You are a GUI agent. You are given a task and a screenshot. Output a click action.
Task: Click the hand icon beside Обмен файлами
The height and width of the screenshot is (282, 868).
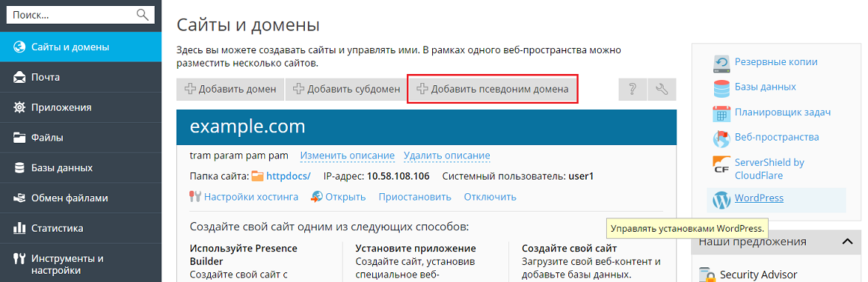[x=19, y=198]
